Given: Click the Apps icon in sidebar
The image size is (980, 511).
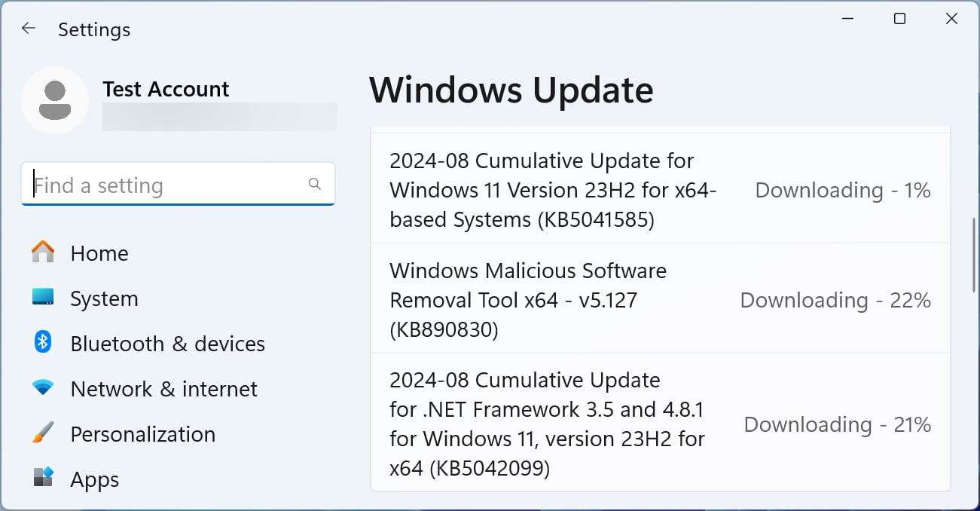Looking at the screenshot, I should click(x=43, y=477).
